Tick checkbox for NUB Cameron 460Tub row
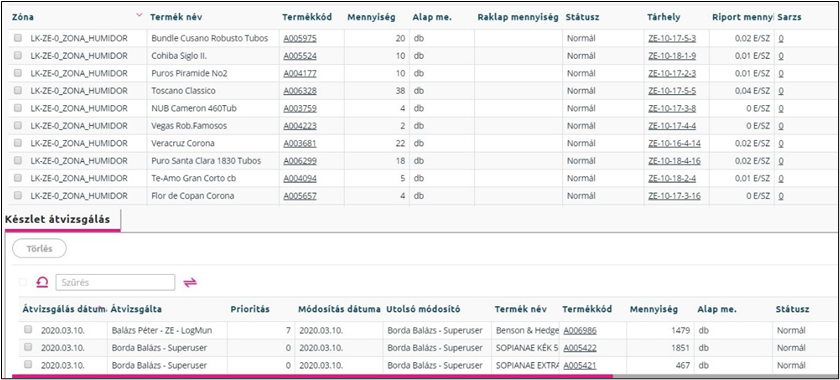 point(18,108)
